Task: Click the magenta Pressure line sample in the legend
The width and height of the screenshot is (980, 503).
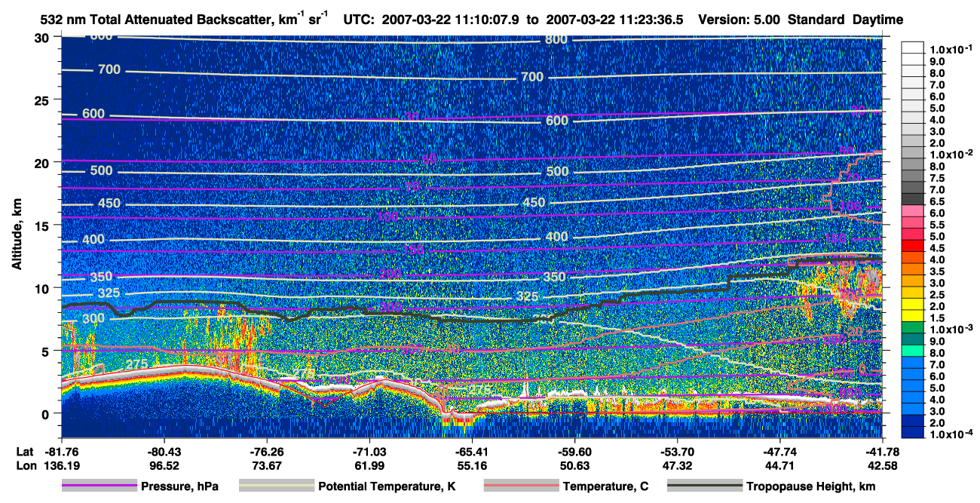Action: click(x=99, y=486)
